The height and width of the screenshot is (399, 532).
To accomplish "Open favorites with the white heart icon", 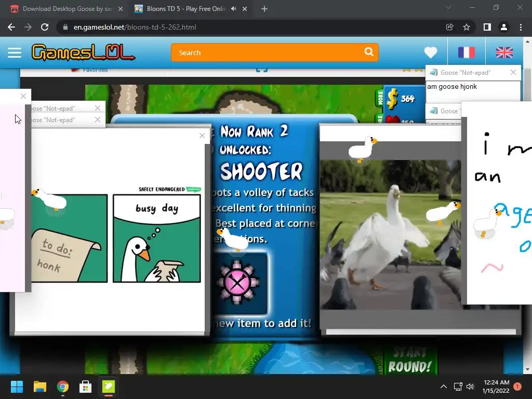I will (431, 52).
